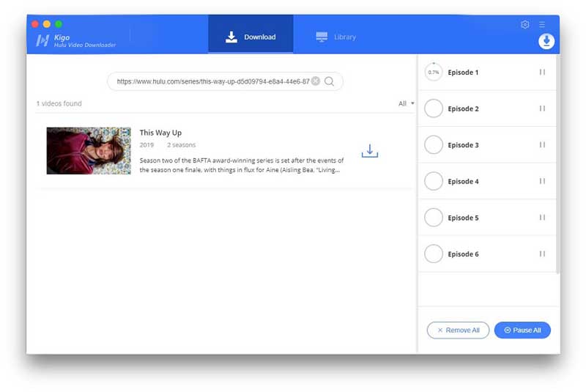Select the Episode 6 label
The image size is (586, 392).
click(463, 254)
